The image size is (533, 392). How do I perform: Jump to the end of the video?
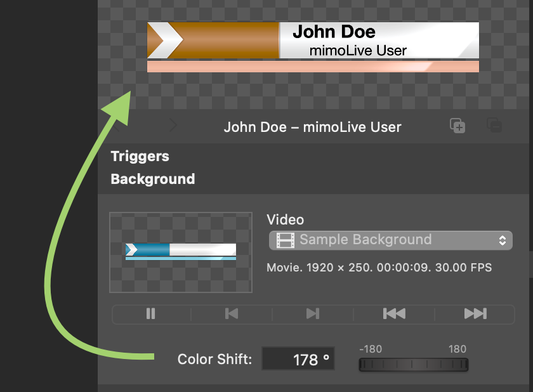point(475,313)
